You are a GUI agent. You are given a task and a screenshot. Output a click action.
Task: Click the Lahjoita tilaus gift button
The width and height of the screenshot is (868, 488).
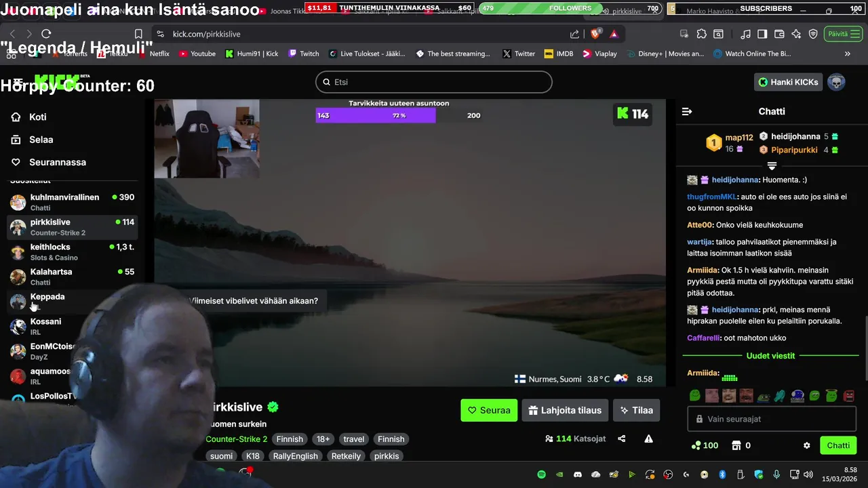point(565,410)
